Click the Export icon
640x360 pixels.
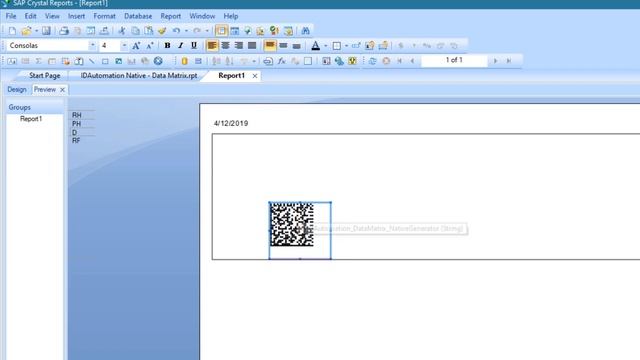click(104, 31)
